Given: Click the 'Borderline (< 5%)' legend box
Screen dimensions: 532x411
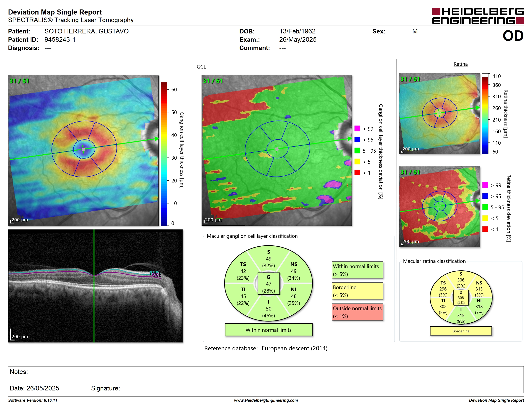Looking at the screenshot, I should (x=357, y=291).
